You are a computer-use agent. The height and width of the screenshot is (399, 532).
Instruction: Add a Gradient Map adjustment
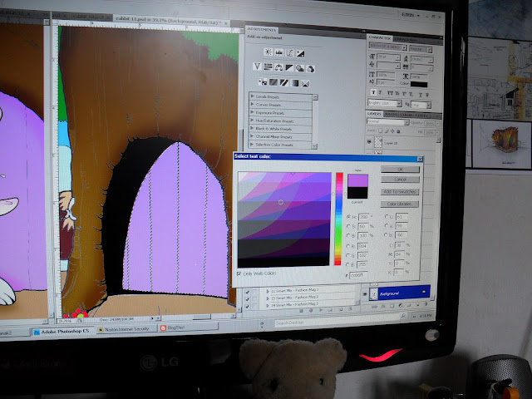295,83
